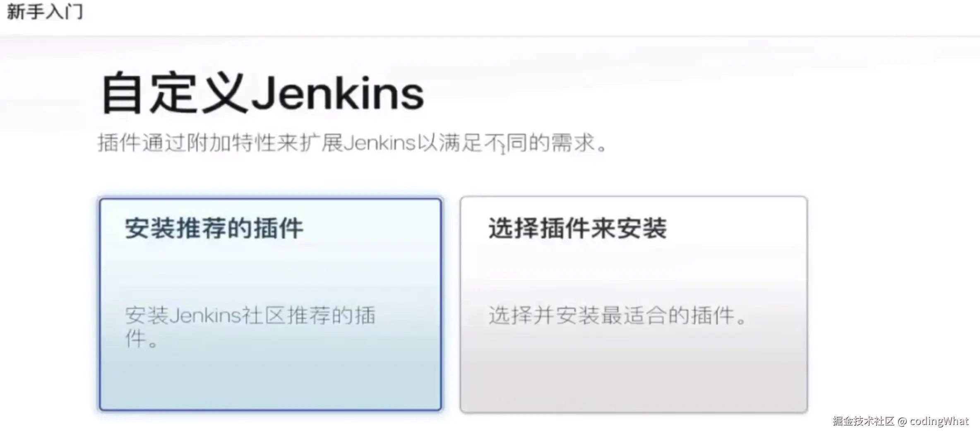The width and height of the screenshot is (980, 439).
Task: Select description 选择并安装最适合的插件。
Action: tap(617, 315)
